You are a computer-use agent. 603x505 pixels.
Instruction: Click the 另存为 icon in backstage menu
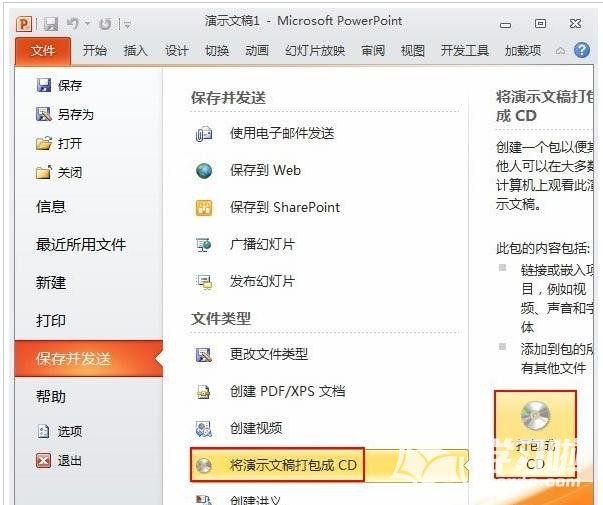43,114
